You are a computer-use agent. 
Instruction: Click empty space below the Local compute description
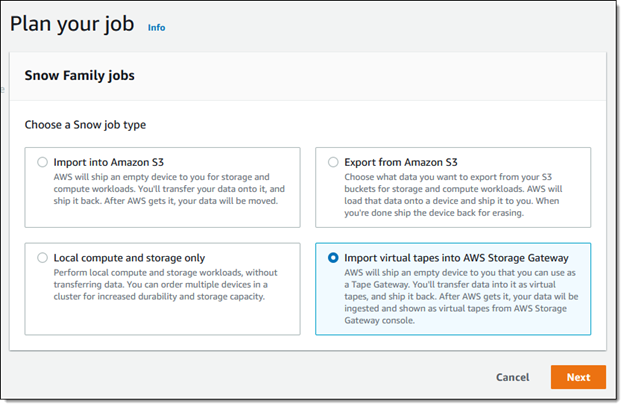[162, 318]
